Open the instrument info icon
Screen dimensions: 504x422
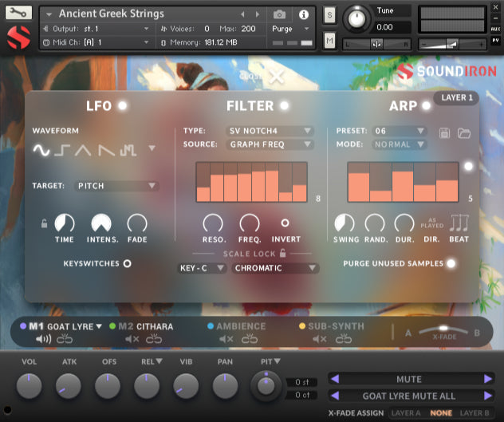[x=303, y=14]
